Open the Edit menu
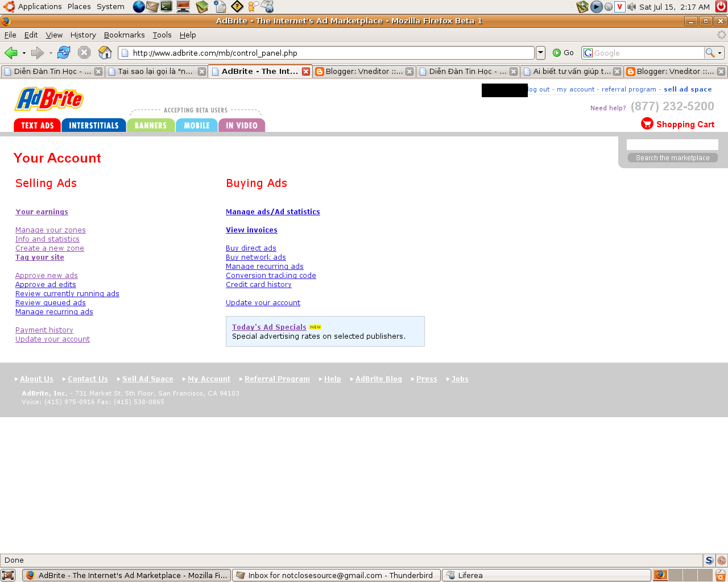Screen dimensions: 728x582 pos(31,35)
